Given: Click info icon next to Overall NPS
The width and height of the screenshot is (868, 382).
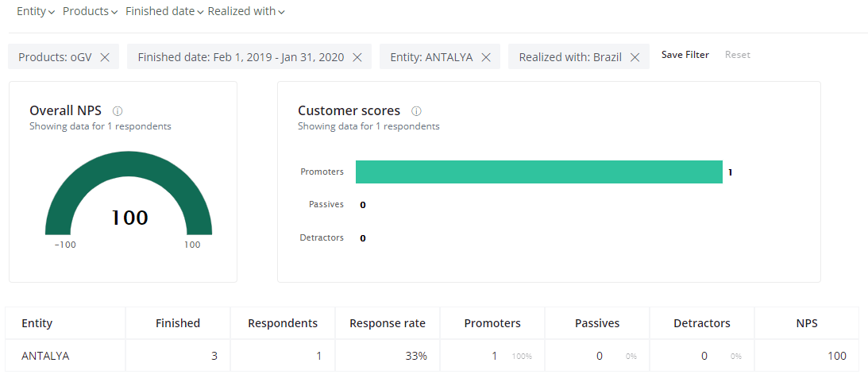Looking at the screenshot, I should point(117,110).
